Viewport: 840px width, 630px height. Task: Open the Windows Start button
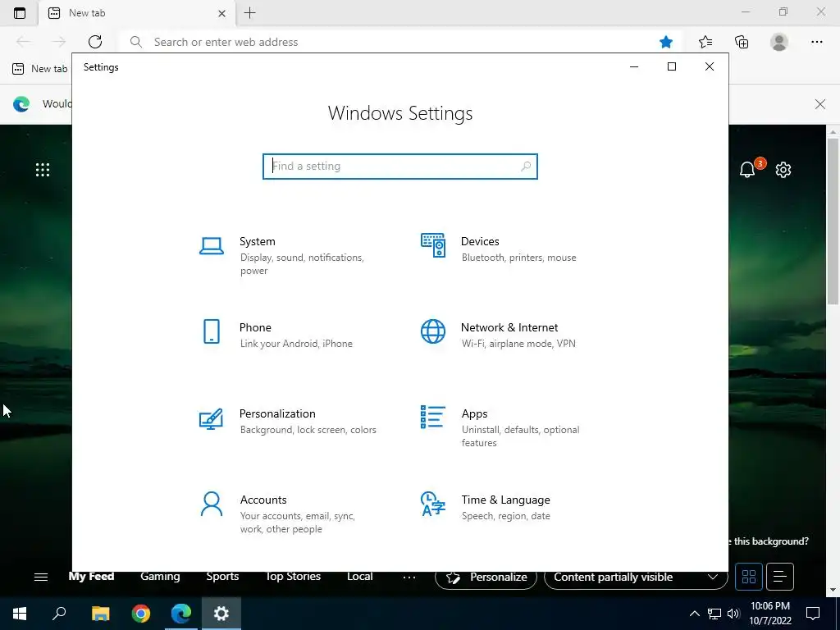[x=20, y=614]
